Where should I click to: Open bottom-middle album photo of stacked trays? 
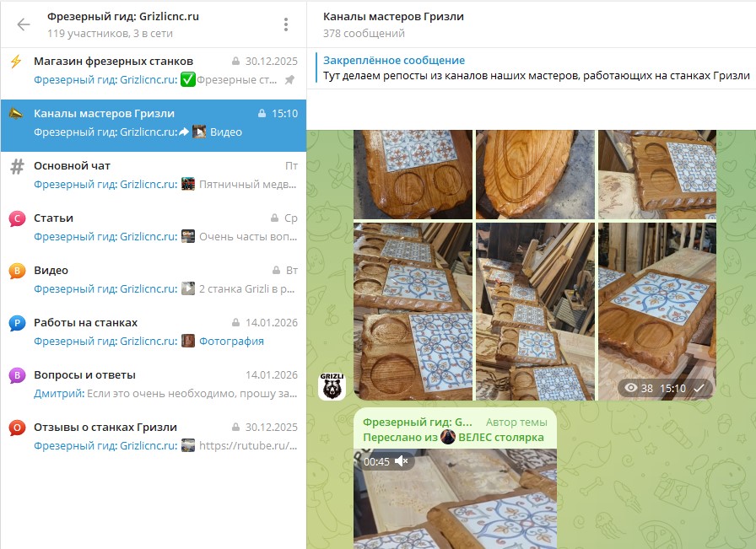click(x=535, y=311)
